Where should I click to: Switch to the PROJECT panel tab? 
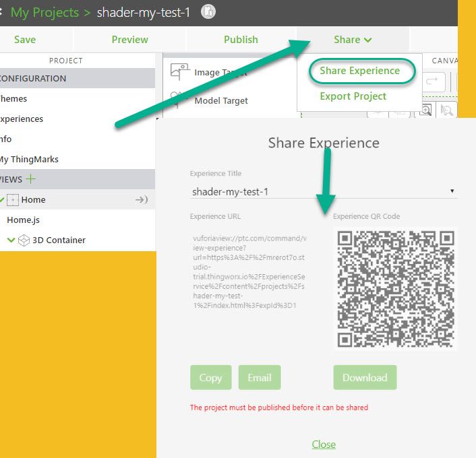pos(66,61)
